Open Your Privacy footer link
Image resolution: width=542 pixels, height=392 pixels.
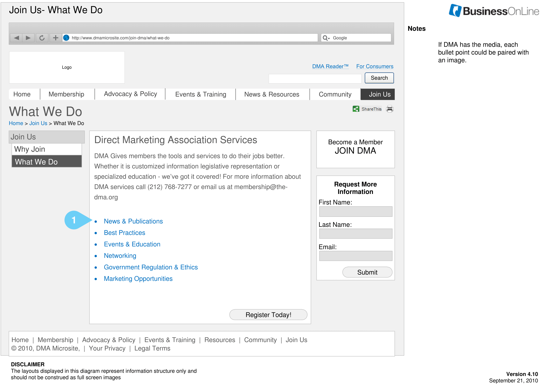pos(107,348)
